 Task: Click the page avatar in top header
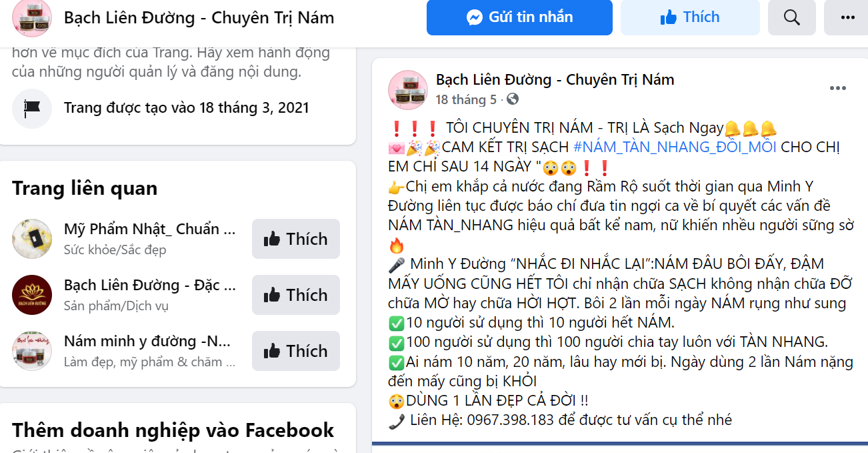coord(32,17)
